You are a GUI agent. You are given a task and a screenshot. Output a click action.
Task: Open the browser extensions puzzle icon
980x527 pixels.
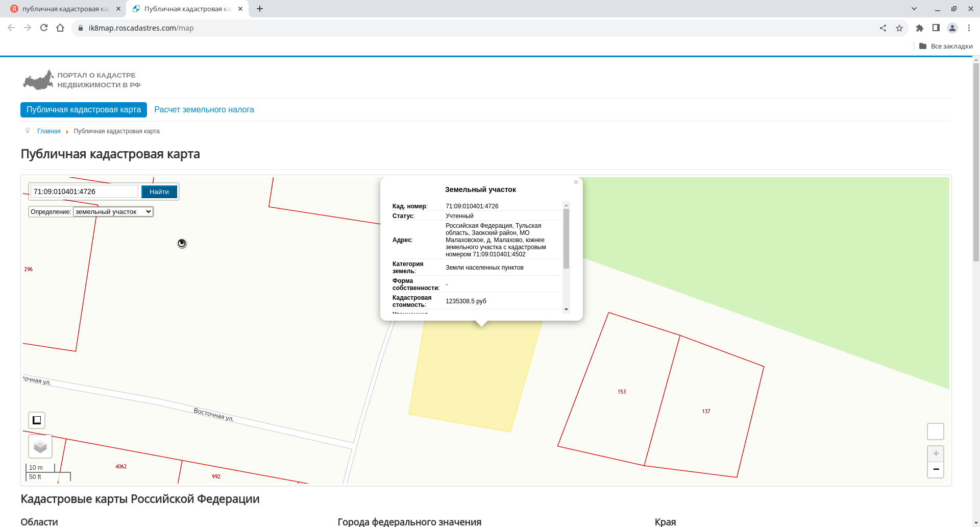click(920, 28)
